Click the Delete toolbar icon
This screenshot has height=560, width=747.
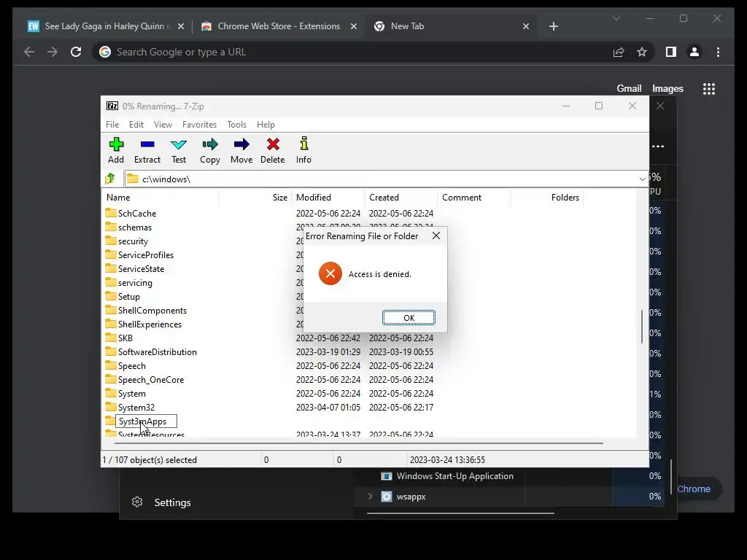coord(273,144)
